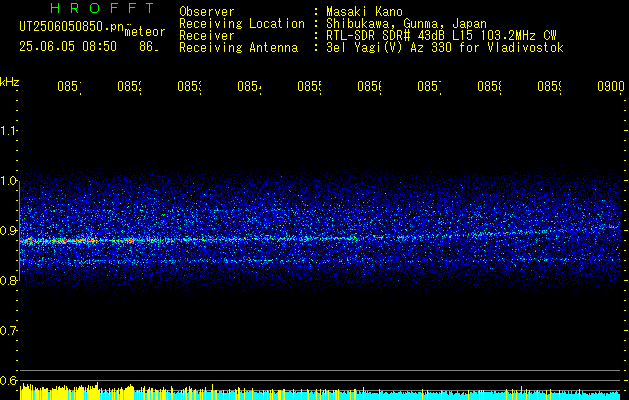Click the Observer label
This screenshot has height=400, width=629.
[207, 11]
